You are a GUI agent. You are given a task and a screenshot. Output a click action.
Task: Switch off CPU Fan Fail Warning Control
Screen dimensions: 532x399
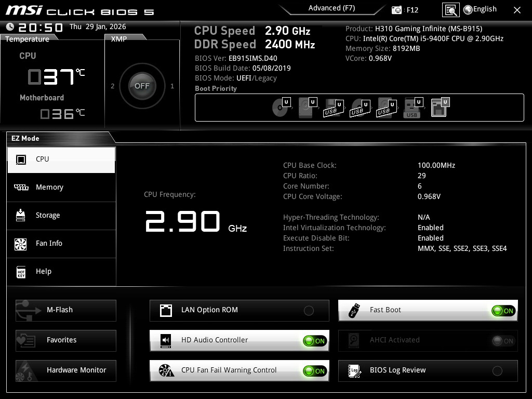pyautogui.click(x=315, y=371)
